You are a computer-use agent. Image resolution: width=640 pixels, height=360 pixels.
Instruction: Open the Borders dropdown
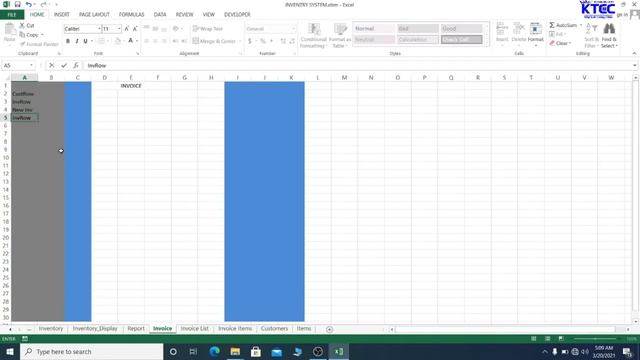coord(108,41)
